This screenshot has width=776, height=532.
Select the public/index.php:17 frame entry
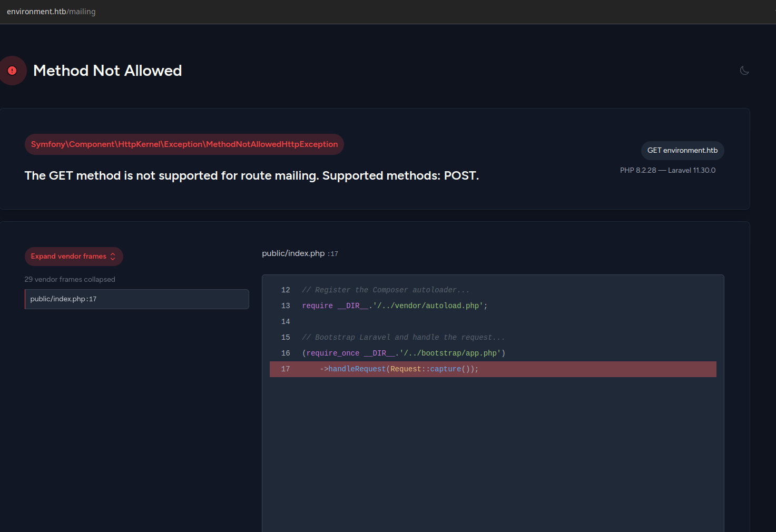coord(137,299)
